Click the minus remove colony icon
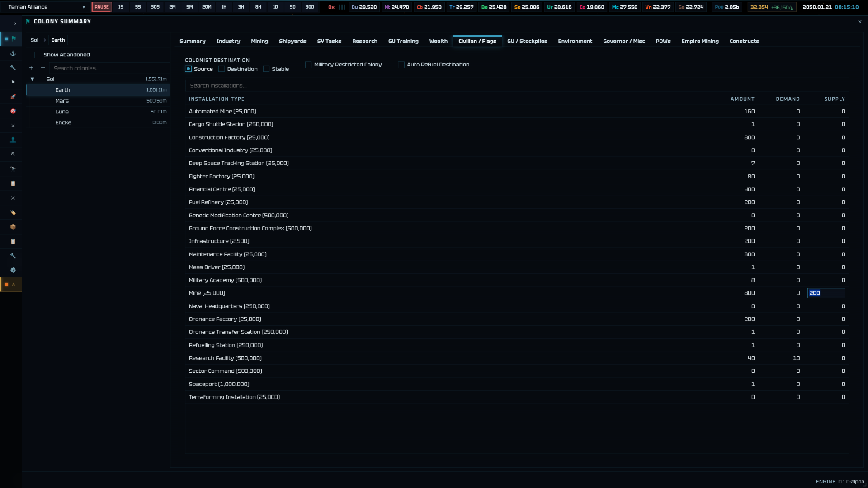868x488 pixels. (43, 68)
